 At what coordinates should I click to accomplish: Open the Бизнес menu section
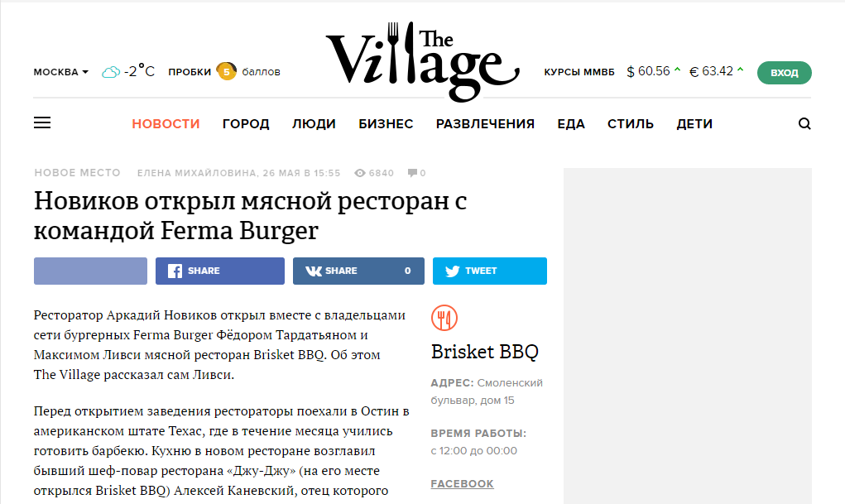point(386,124)
